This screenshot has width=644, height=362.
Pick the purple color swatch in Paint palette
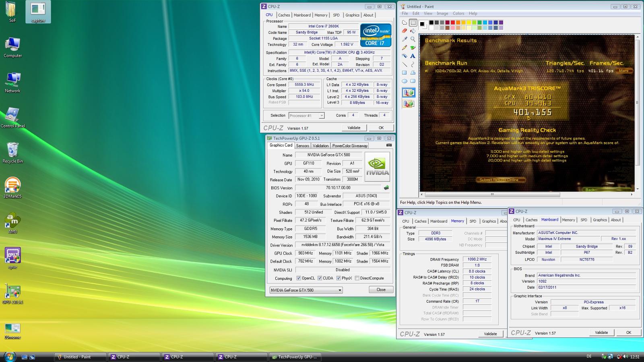click(x=501, y=23)
